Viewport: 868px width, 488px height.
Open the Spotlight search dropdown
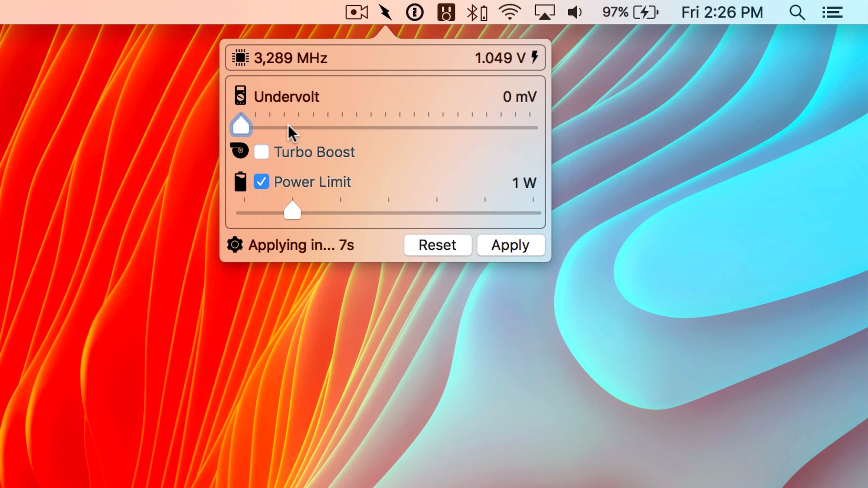[x=798, y=13]
